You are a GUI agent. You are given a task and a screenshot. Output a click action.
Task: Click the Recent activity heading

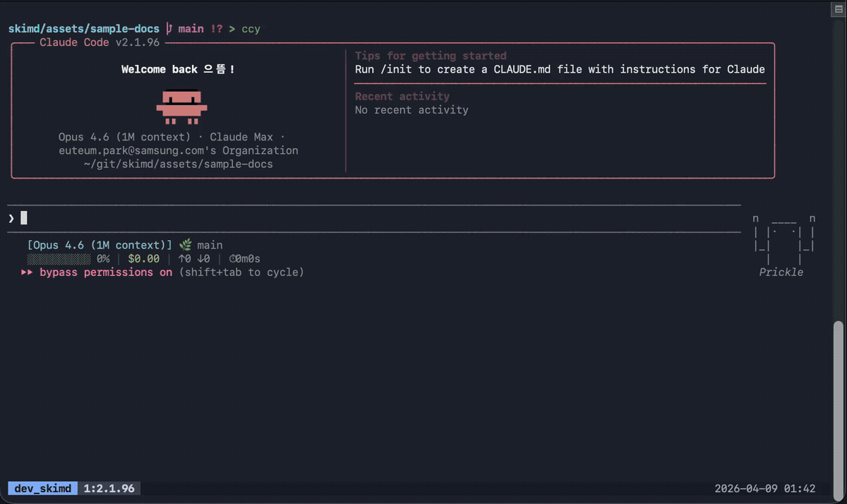(402, 97)
